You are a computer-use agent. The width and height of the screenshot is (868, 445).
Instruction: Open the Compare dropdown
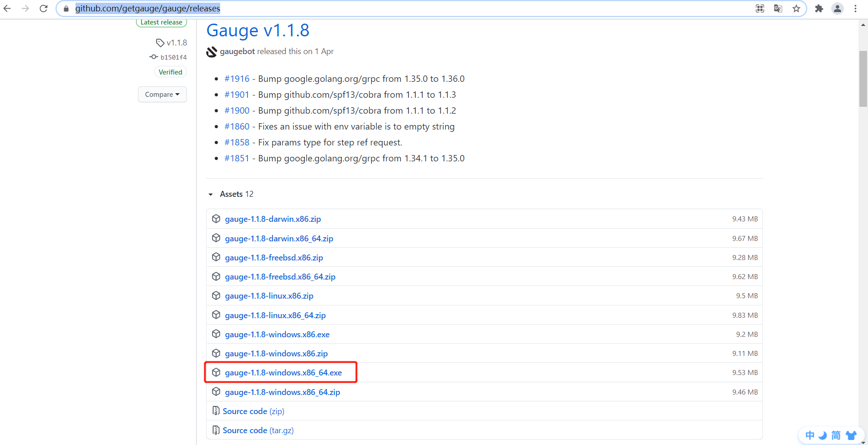tap(162, 95)
